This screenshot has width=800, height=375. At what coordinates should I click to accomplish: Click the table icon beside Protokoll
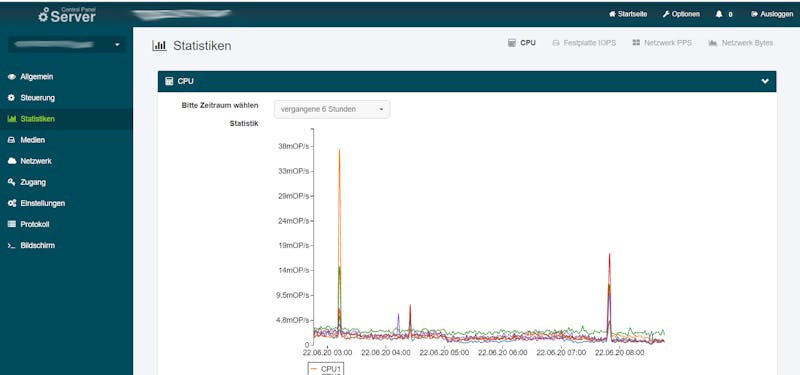click(x=12, y=224)
